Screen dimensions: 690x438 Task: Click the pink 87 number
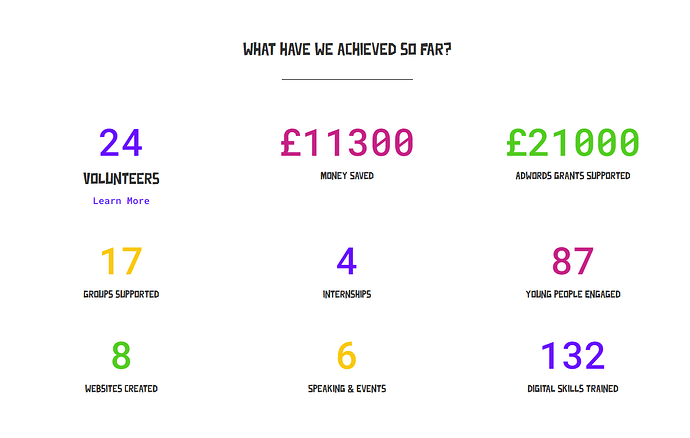573,261
